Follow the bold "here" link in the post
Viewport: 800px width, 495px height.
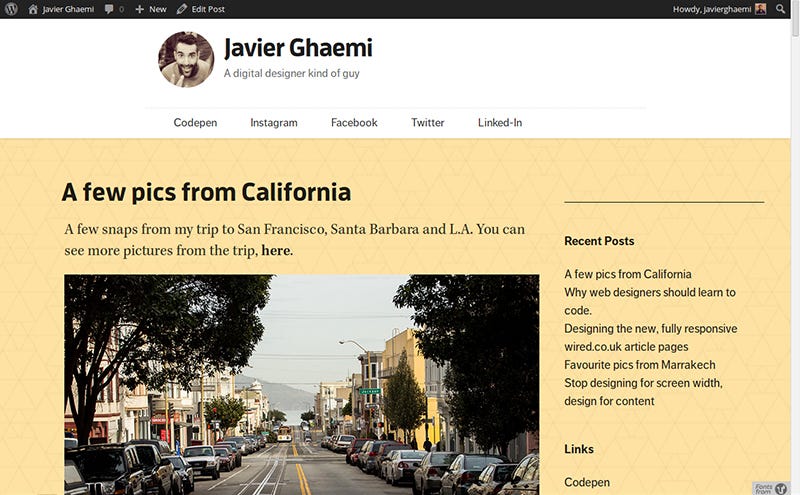[276, 251]
